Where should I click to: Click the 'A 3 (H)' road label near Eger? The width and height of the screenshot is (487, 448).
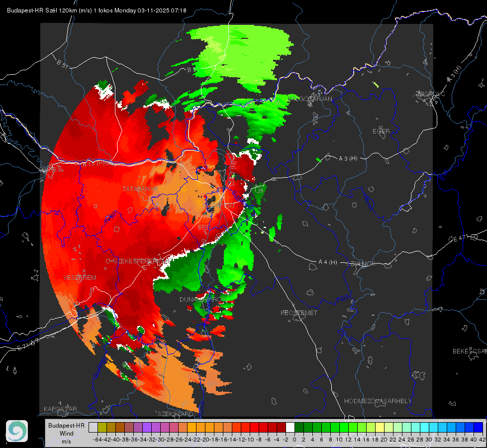click(x=348, y=159)
